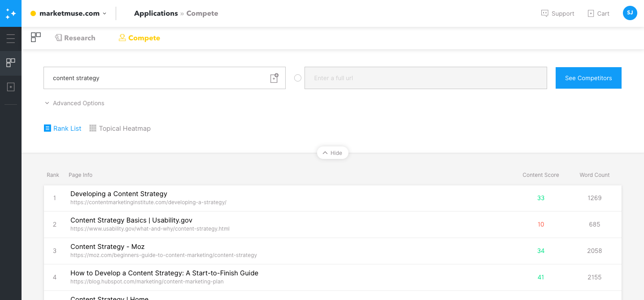The width and height of the screenshot is (644, 300).
Task: Click the add-topic icon in search field
Action: [274, 78]
